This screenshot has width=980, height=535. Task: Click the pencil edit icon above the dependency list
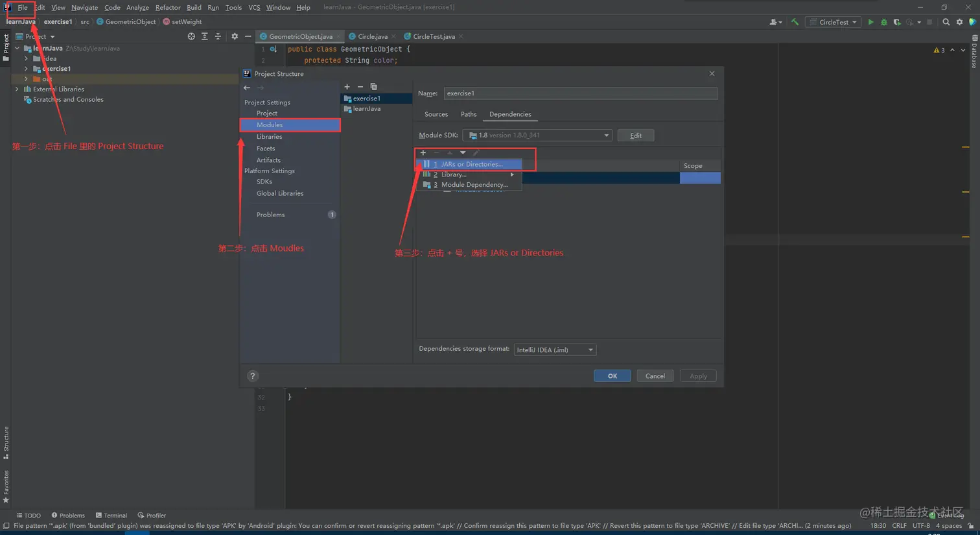coord(475,153)
